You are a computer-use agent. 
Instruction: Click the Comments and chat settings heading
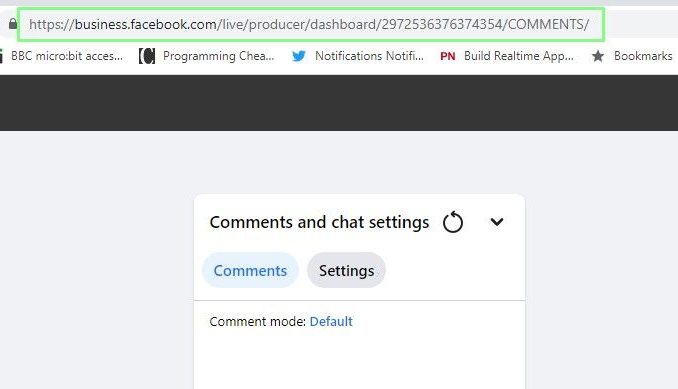[320, 222]
